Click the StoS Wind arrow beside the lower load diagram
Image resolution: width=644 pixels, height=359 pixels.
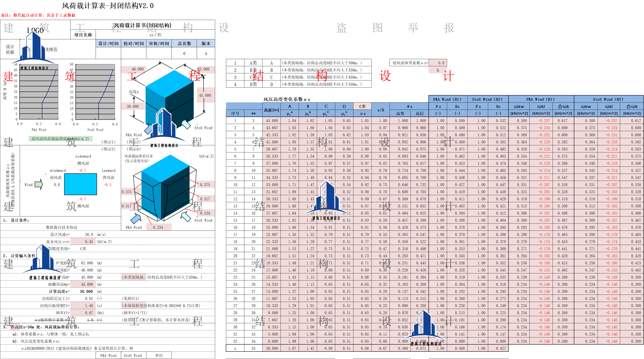186,216
